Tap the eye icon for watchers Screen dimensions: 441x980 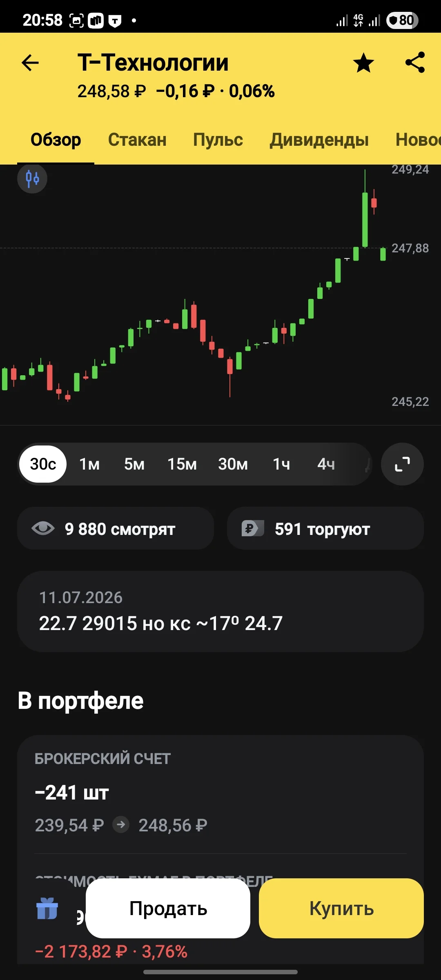43,528
